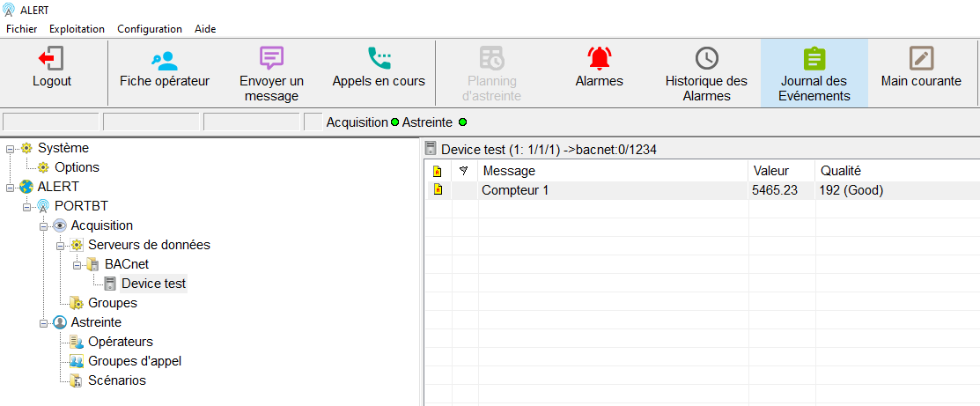
Task: Click Envoyer un message icon
Action: pos(271,59)
